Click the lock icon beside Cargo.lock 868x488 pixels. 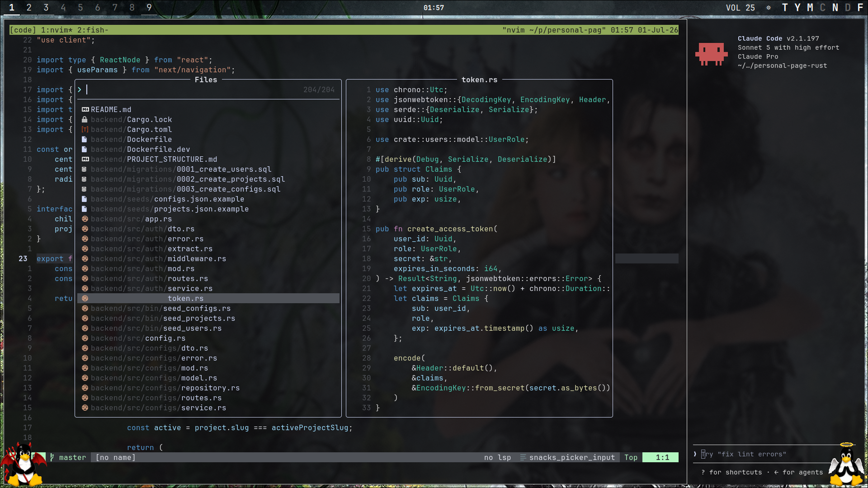[85, 120]
